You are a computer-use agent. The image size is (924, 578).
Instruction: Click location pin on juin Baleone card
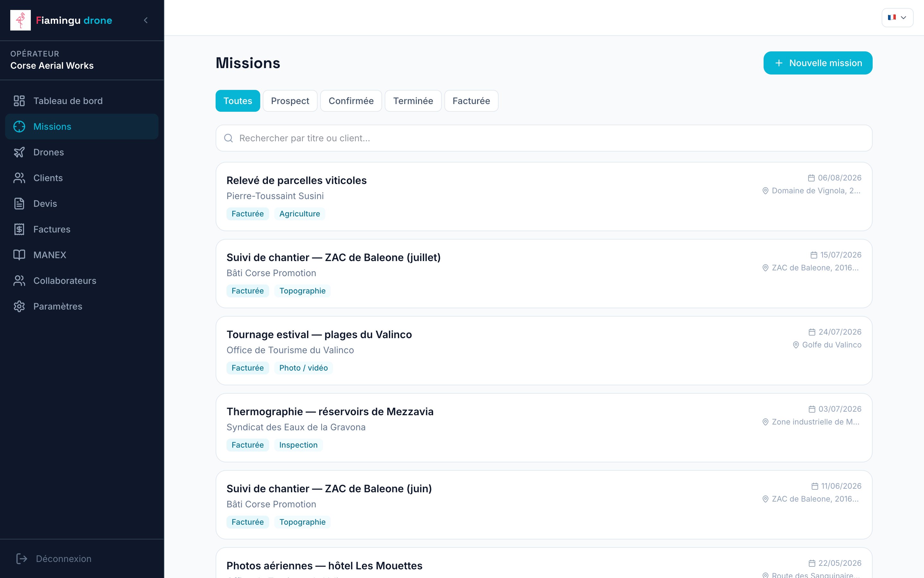[765, 499]
